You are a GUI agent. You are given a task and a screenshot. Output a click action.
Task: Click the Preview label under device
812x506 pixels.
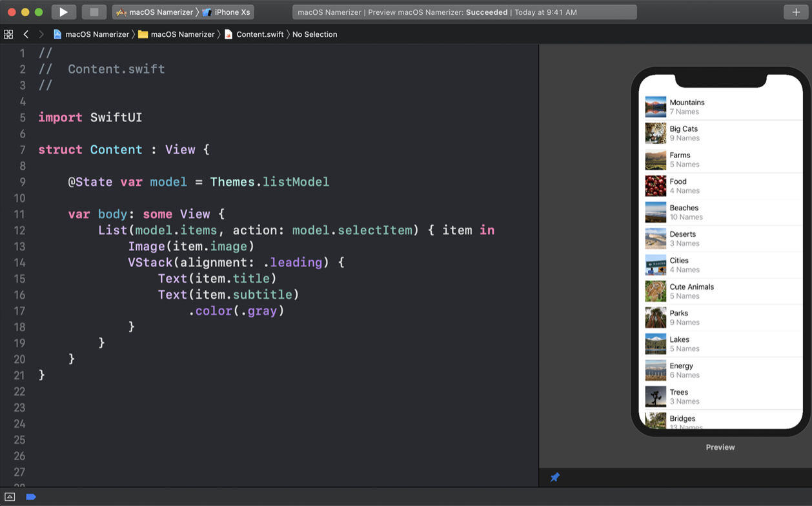pyautogui.click(x=720, y=447)
